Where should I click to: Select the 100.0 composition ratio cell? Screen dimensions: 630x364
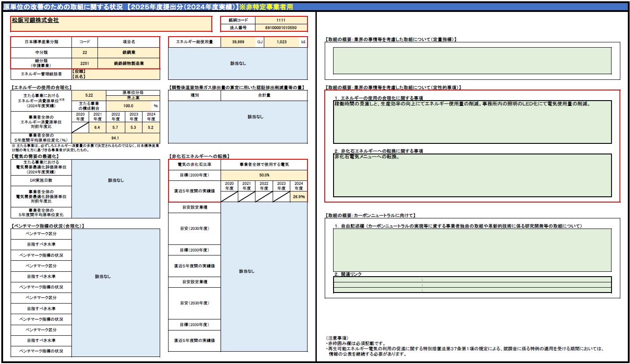[128, 106]
